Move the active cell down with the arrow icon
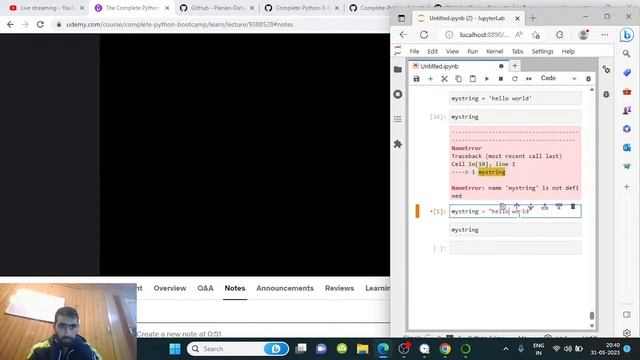The width and height of the screenshot is (640, 360). (x=531, y=207)
